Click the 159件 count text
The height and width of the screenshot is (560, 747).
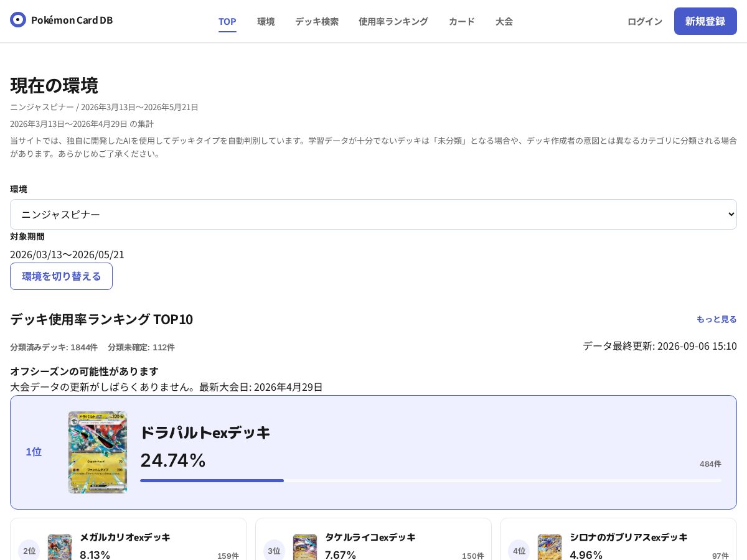pyautogui.click(x=228, y=556)
